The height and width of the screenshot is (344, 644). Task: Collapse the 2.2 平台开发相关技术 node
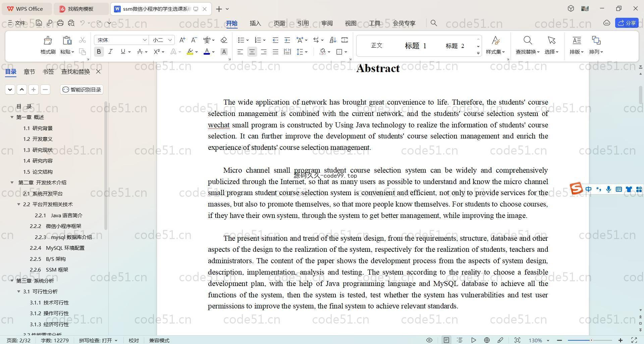tap(19, 204)
